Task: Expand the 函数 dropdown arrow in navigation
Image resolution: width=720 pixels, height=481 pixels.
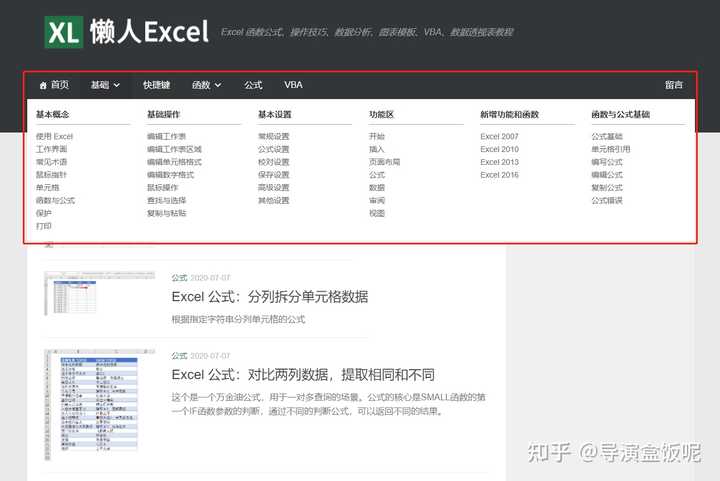Action: (218, 85)
